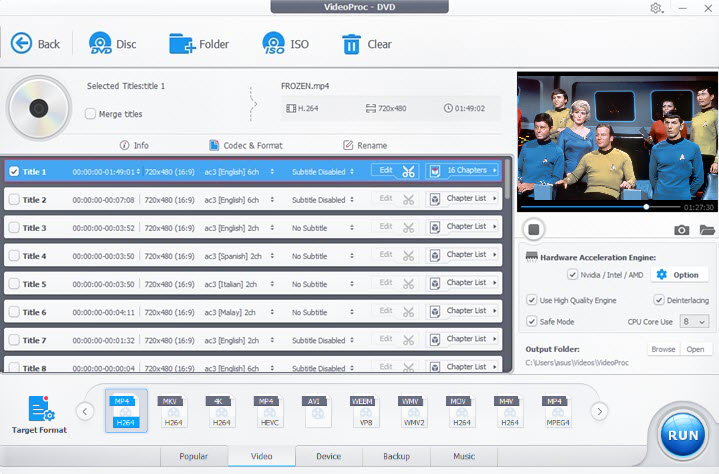Open Title 2 Chapter List dropdown
The height and width of the screenshot is (474, 719).
pos(463,199)
